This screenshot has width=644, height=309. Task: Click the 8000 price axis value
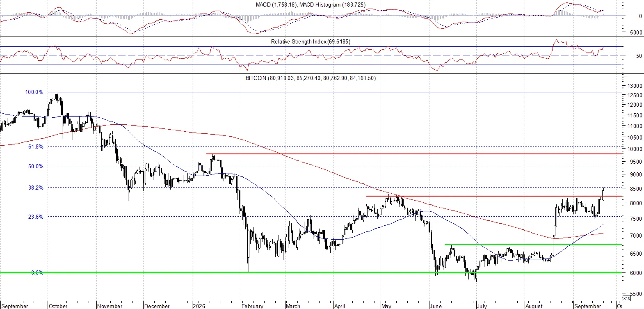point(636,203)
